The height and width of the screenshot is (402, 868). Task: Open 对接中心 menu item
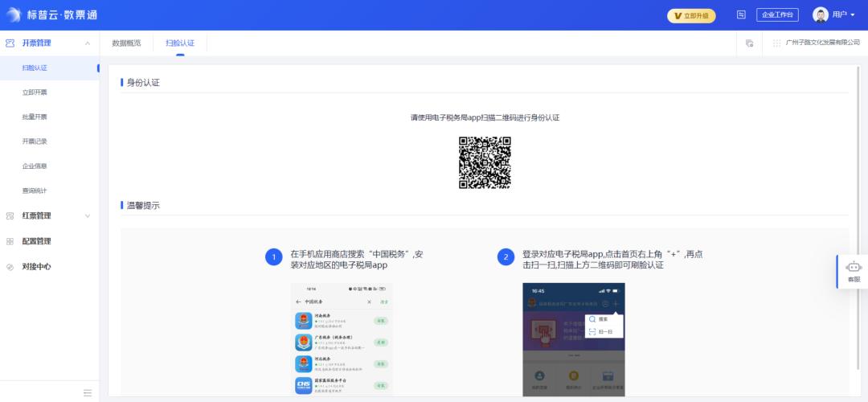(x=36, y=267)
